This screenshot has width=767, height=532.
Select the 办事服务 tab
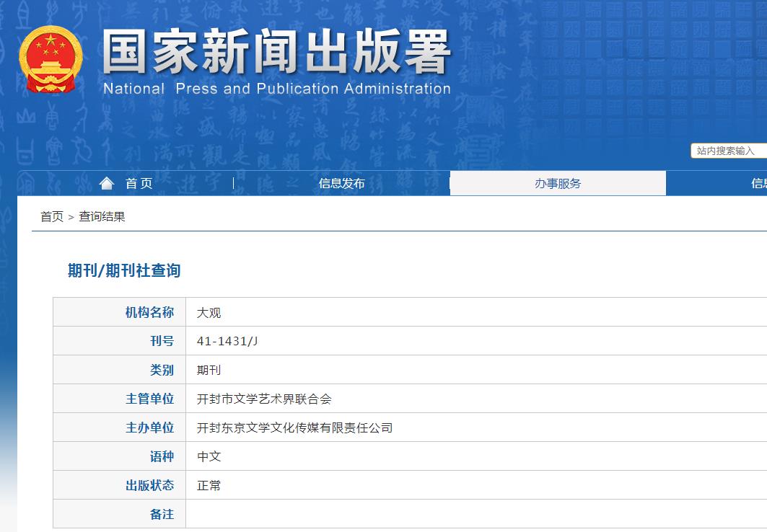point(558,182)
